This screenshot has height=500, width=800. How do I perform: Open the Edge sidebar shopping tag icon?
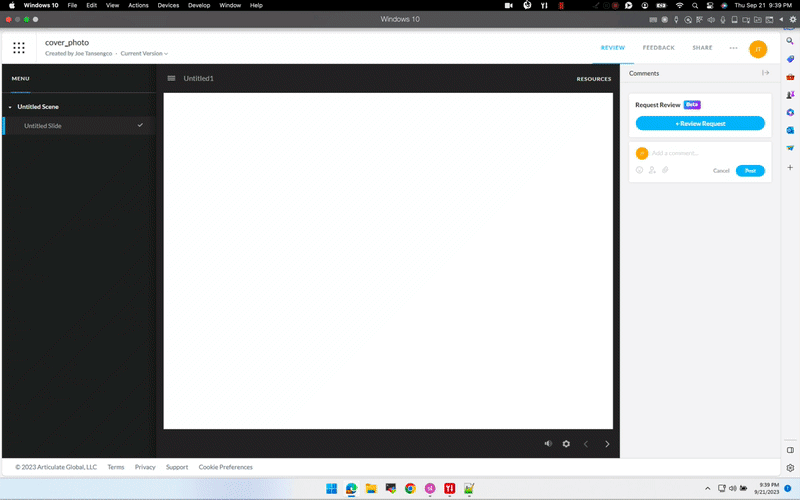tap(790, 59)
